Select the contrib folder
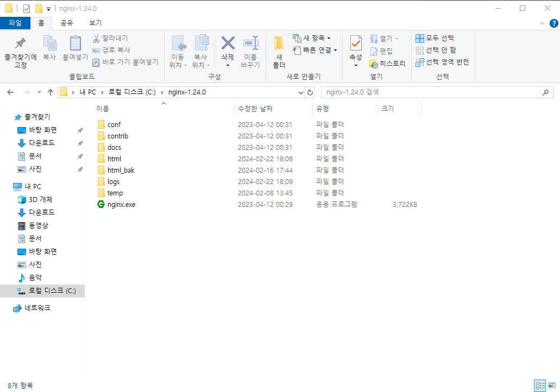The width and height of the screenshot is (560, 392). coord(117,136)
